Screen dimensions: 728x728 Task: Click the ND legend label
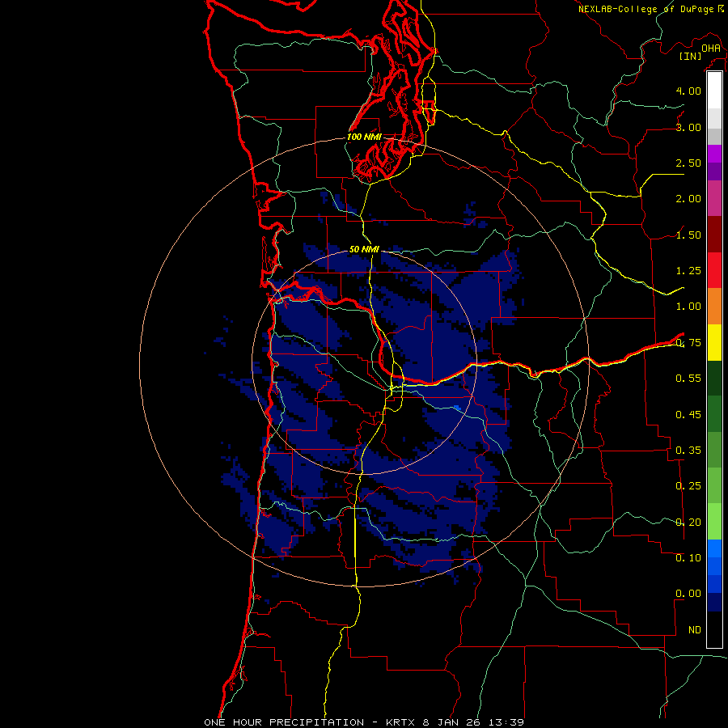click(695, 630)
